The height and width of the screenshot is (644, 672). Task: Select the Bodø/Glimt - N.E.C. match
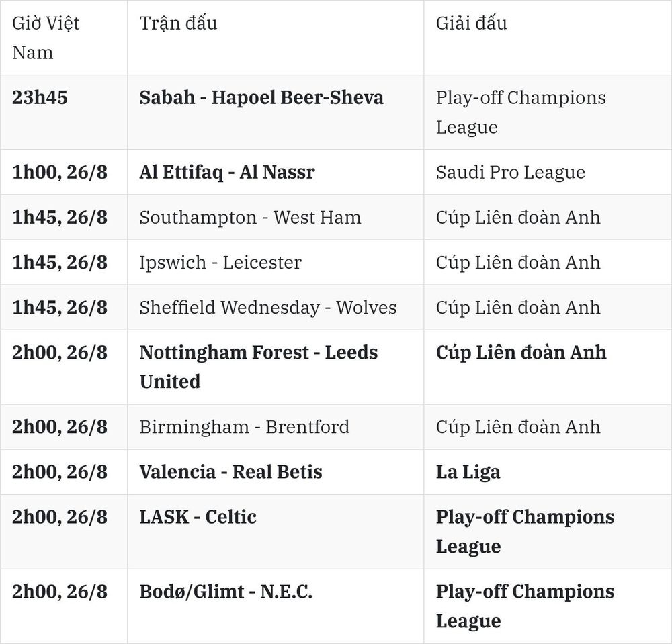point(226,592)
